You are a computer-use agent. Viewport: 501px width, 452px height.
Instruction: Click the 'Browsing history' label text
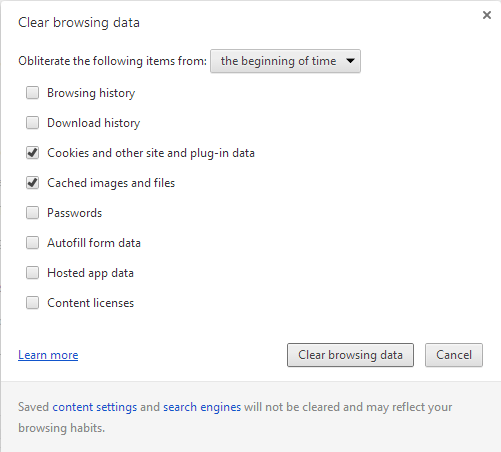click(x=91, y=93)
